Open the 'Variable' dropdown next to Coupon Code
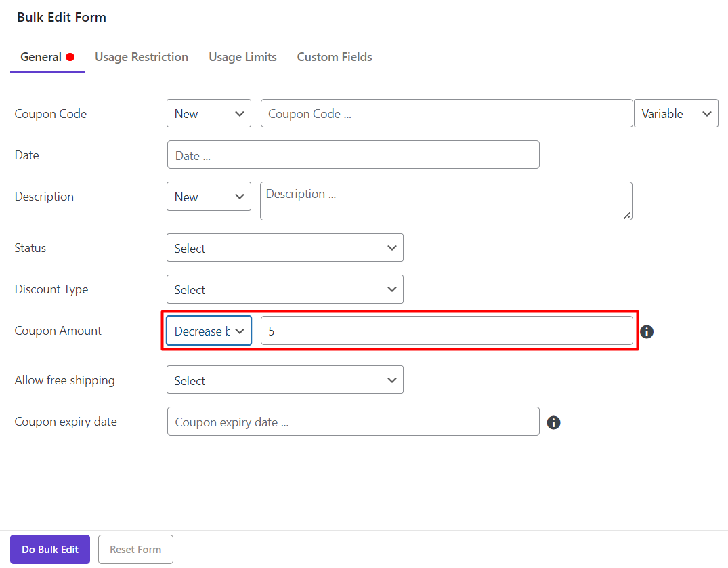 pyautogui.click(x=675, y=114)
